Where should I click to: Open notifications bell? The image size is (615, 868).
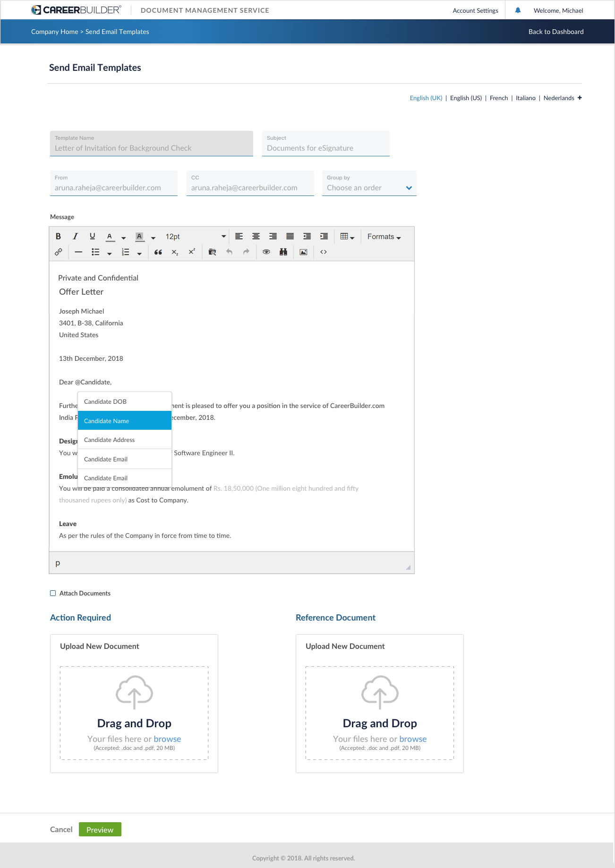coord(518,10)
